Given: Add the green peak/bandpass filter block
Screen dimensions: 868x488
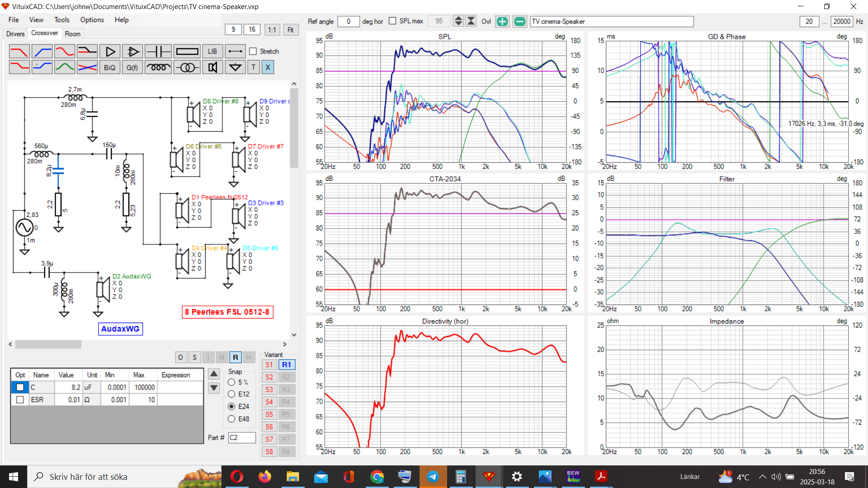Looking at the screenshot, I should [65, 67].
